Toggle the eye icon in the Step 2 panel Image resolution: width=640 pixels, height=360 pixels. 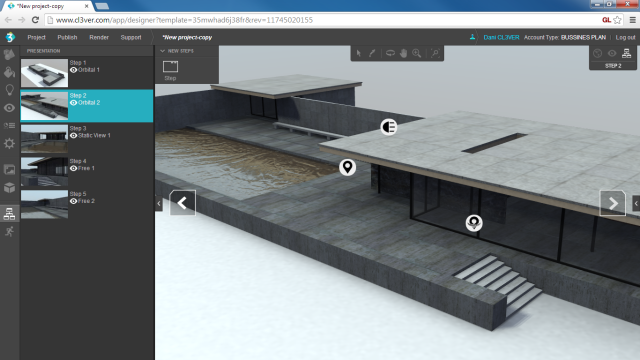coord(612,53)
